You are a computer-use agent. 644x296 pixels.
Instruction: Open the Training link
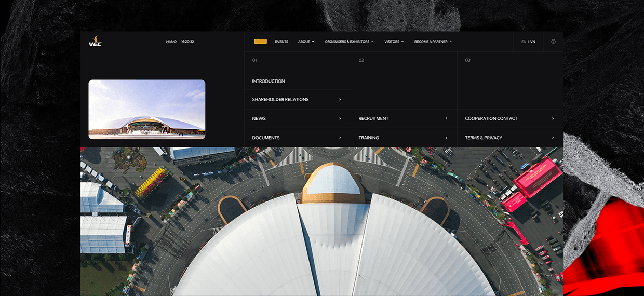(369, 138)
